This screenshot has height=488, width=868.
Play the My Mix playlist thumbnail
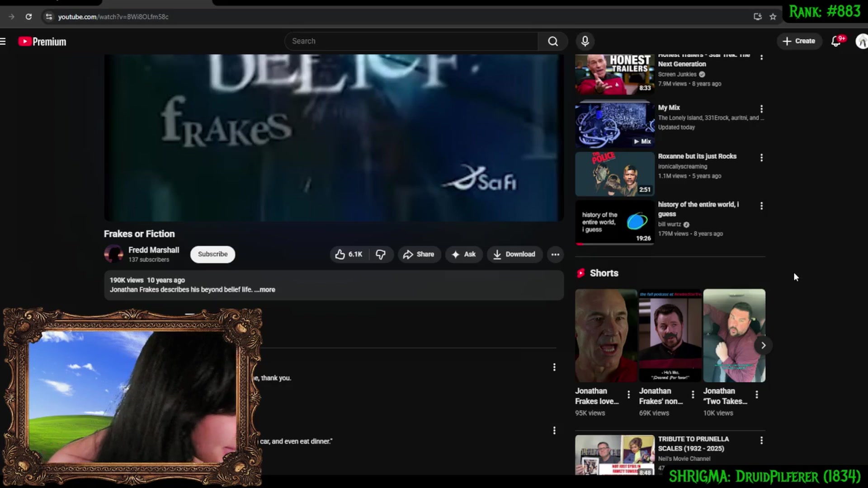pos(615,124)
